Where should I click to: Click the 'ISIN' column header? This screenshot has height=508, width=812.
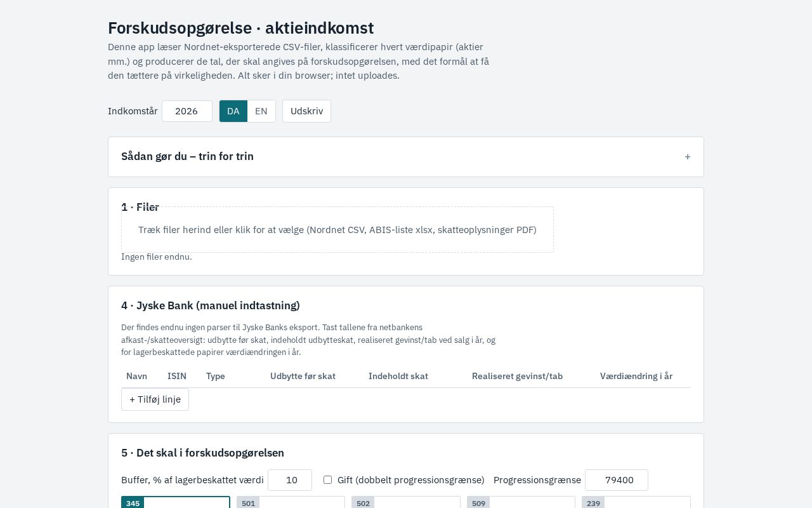(x=177, y=376)
